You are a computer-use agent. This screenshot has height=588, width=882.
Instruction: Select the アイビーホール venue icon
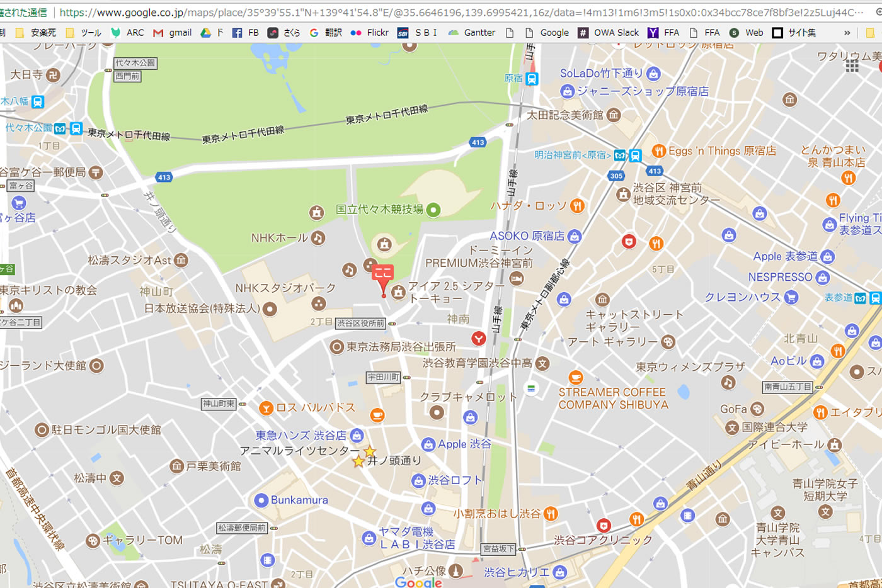coord(835,445)
